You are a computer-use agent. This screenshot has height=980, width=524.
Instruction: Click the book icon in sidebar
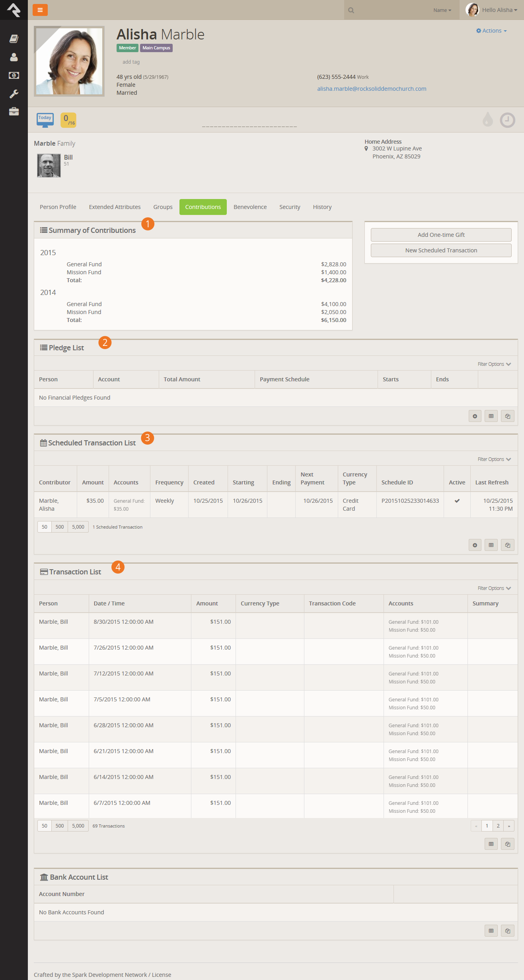pos(14,39)
